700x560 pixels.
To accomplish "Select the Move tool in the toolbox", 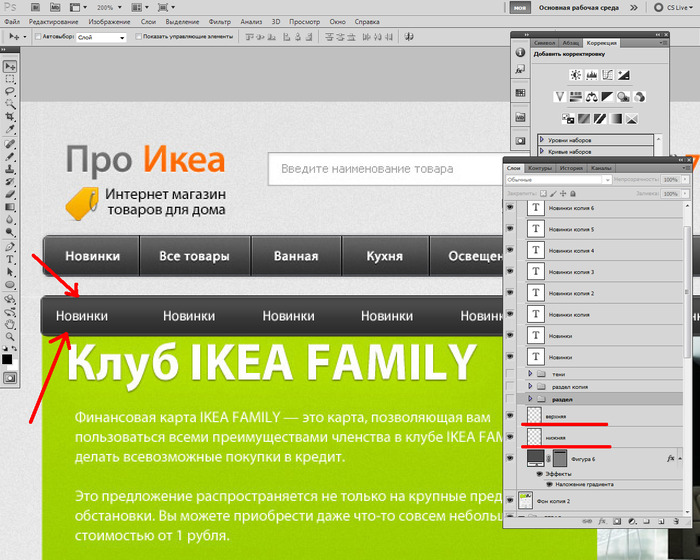I will coord(10,67).
